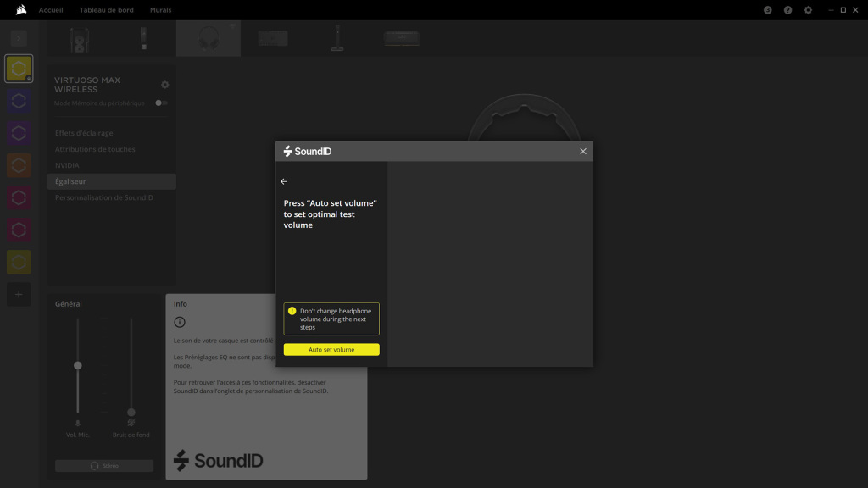Toggle Mode Mémoire du périphérique switch
This screenshot has height=488, width=868.
161,103
